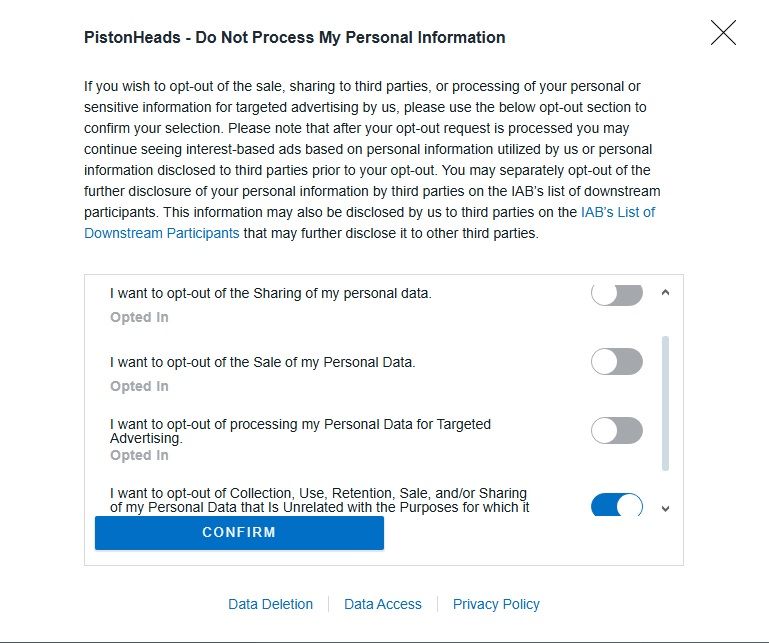Open the Privacy Policy link
The width and height of the screenshot is (769, 643).
point(496,604)
